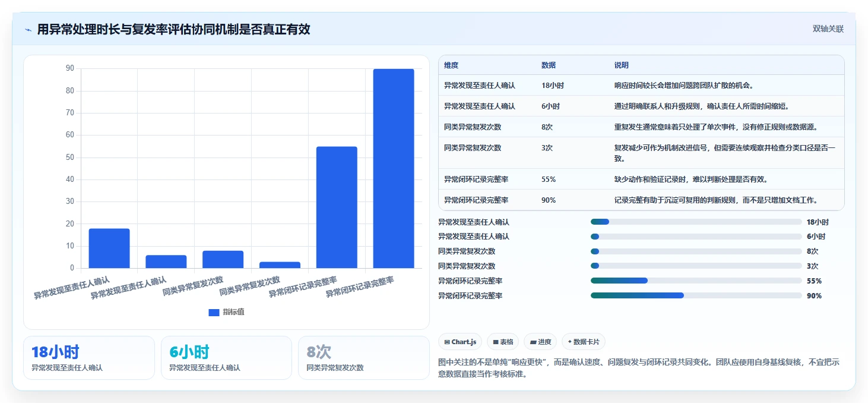Click the chart bar with value 8
868x403 pixels.
[x=223, y=259]
